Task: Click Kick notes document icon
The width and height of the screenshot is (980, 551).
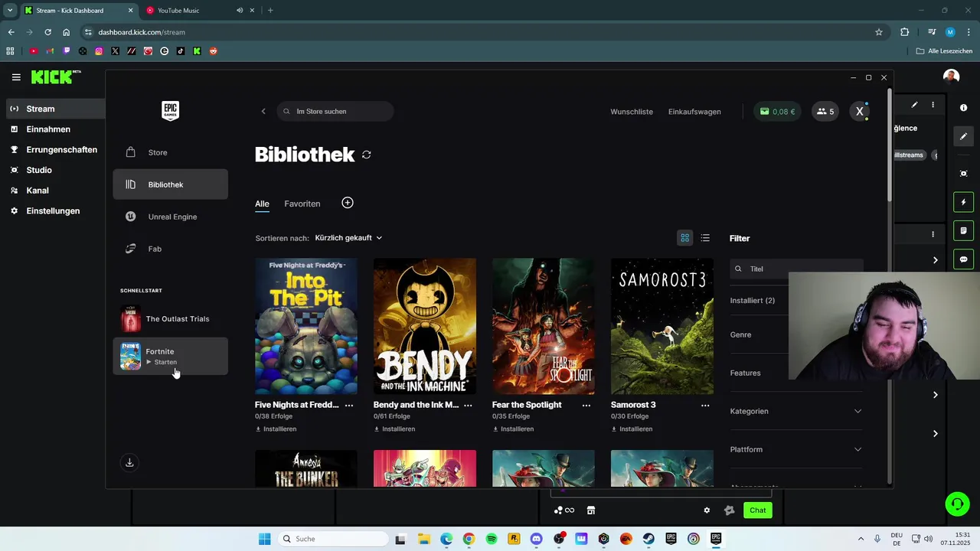Action: 964,230
